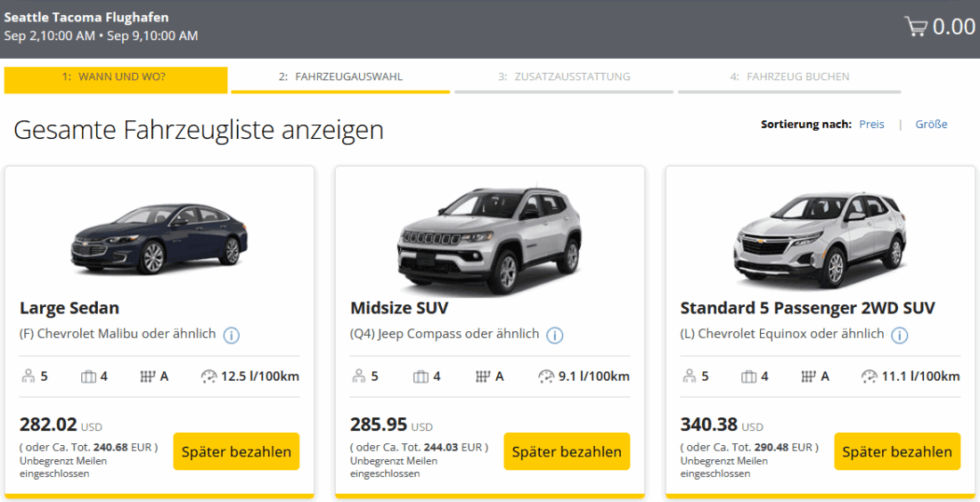Select the Fahrzeugauswahl step tab
Image resolution: width=980 pixels, height=502 pixels.
[x=340, y=77]
